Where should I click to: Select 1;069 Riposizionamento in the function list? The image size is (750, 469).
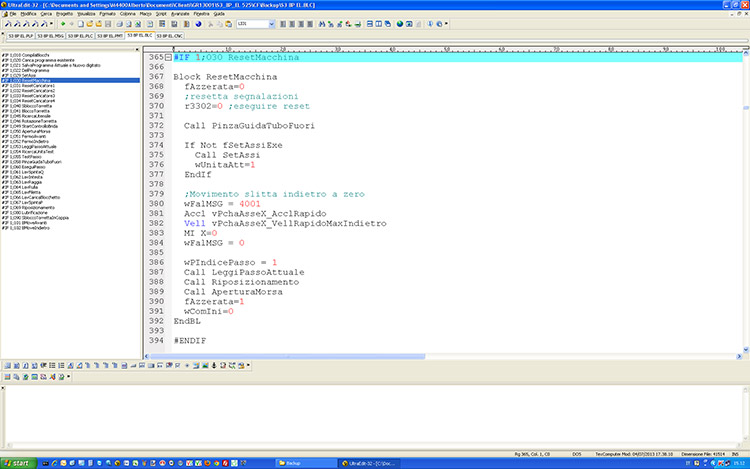(28, 208)
